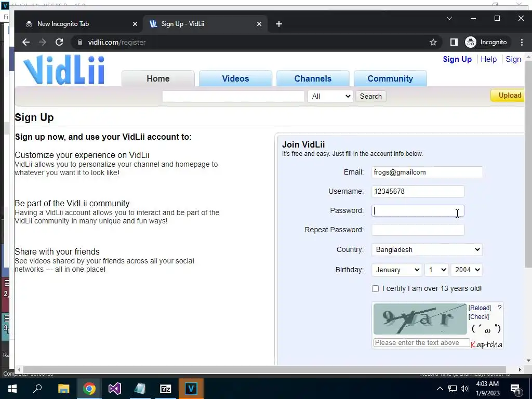Show hidden system tray icons
This screenshot has height=399, width=532.
coord(440,389)
